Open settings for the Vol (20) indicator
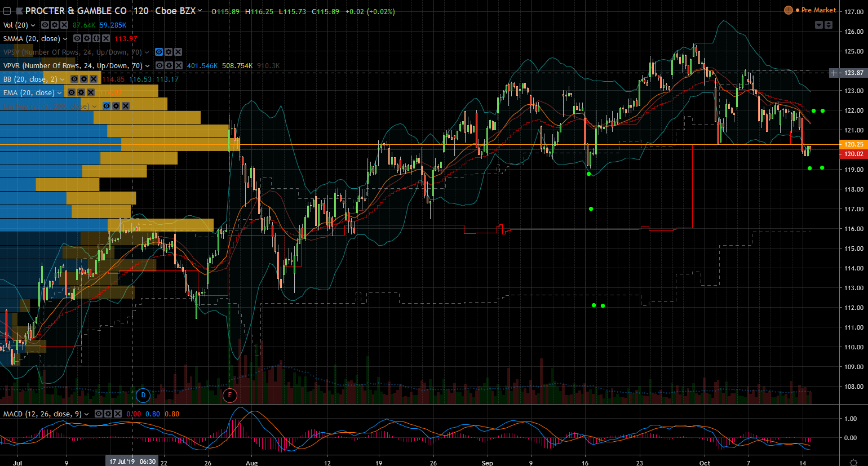Screen dimensions: 868x466 (55, 25)
